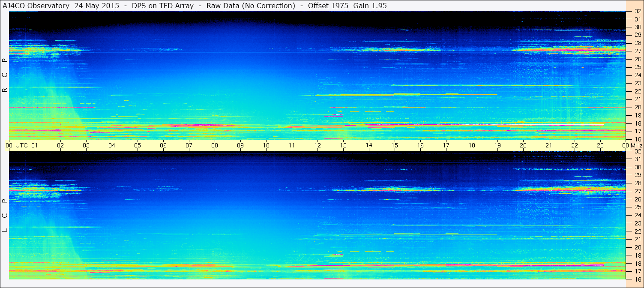Click the 16 hour tick on time axis
Viewport: 644px width, 288px height.
(420, 145)
